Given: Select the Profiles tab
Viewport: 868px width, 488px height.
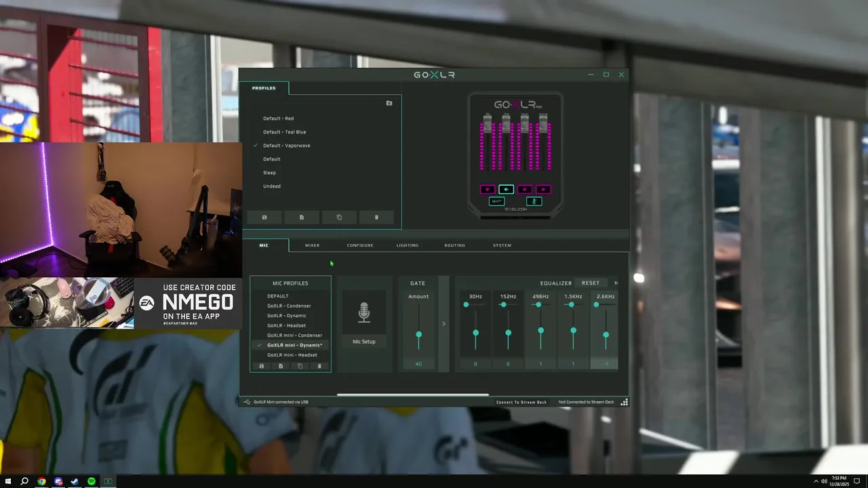Looking at the screenshot, I should (x=264, y=88).
